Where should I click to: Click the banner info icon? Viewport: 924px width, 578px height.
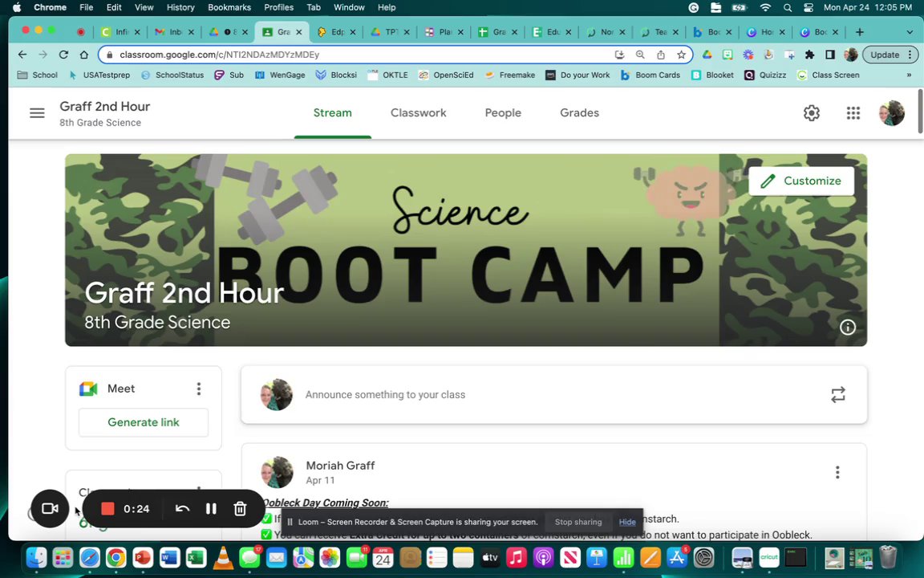(847, 328)
